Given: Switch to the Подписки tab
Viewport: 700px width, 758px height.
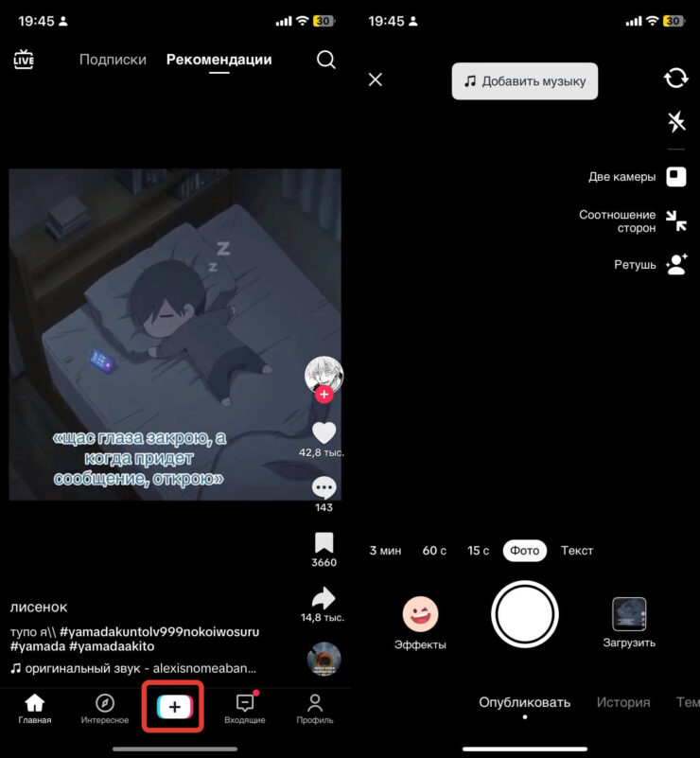Looking at the screenshot, I should coord(113,60).
